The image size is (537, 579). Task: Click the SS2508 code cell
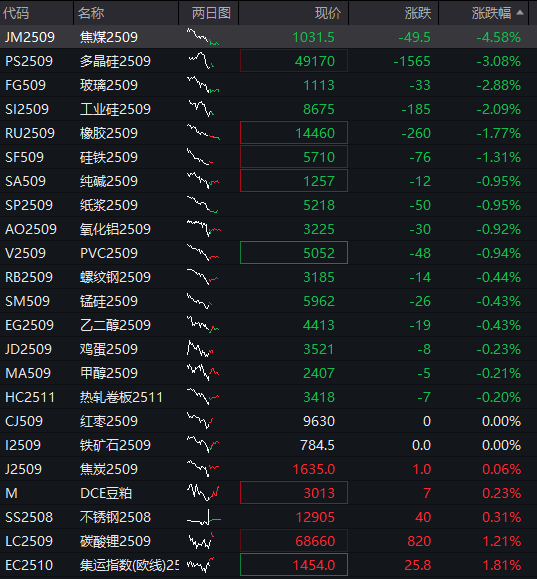29,517
